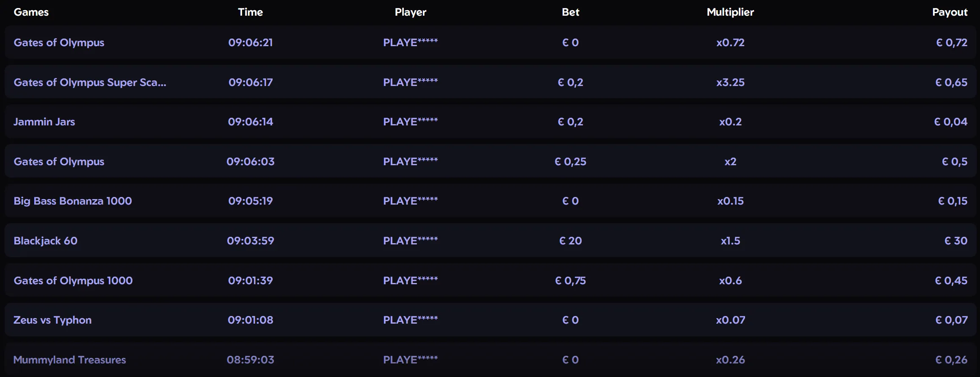Sort by the Games column header
Screen dimensions: 980x377
pyautogui.click(x=31, y=12)
